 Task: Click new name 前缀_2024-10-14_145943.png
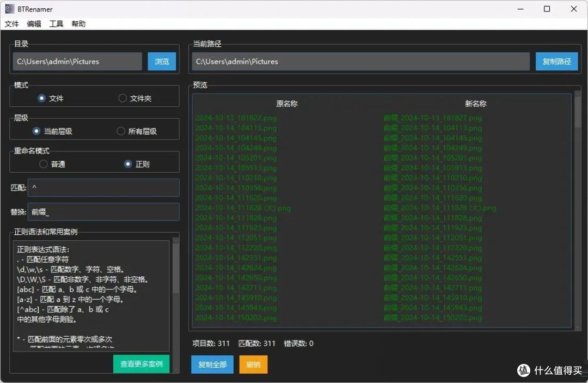pyautogui.click(x=433, y=308)
